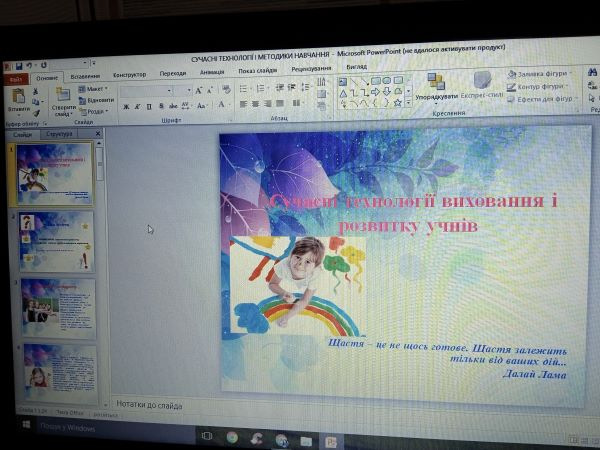Open the Windows Start button
Image resolution: width=600 pixels, height=450 pixels.
click(26, 424)
